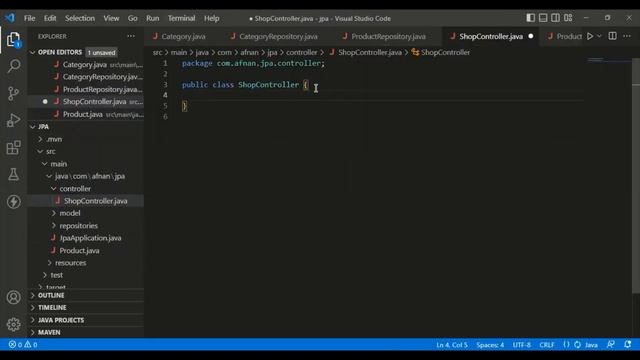Open the Explorer view in activity bar
The height and width of the screenshot is (360, 640).
pos(13,40)
